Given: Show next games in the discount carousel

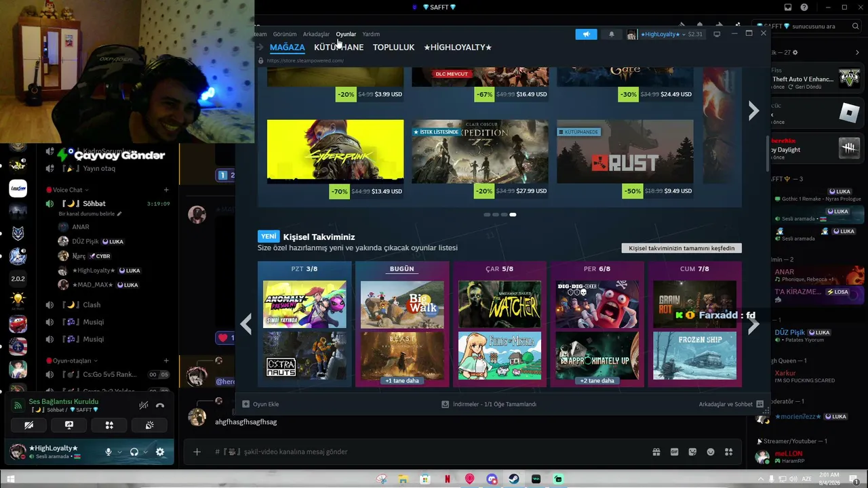Looking at the screenshot, I should point(753,110).
